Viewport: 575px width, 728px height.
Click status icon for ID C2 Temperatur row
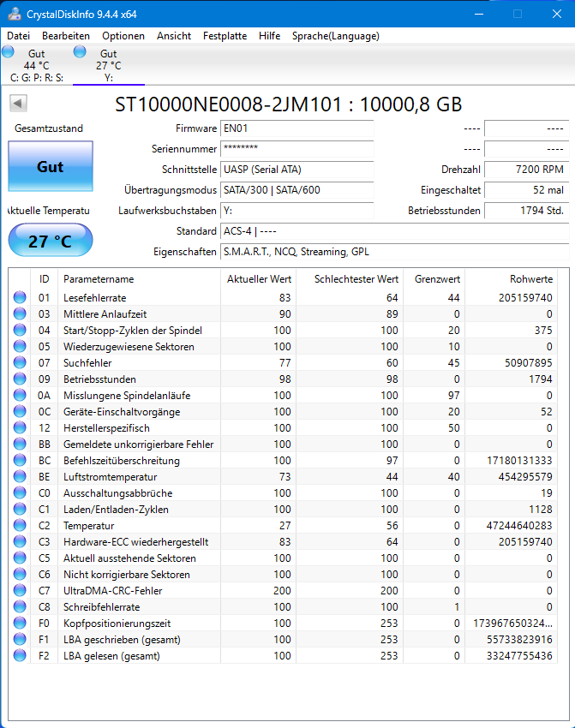(20, 525)
